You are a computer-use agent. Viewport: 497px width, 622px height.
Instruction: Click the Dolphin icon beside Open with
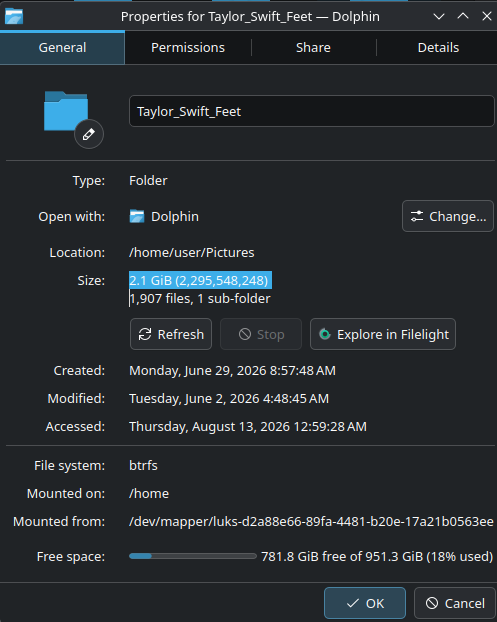(x=137, y=217)
